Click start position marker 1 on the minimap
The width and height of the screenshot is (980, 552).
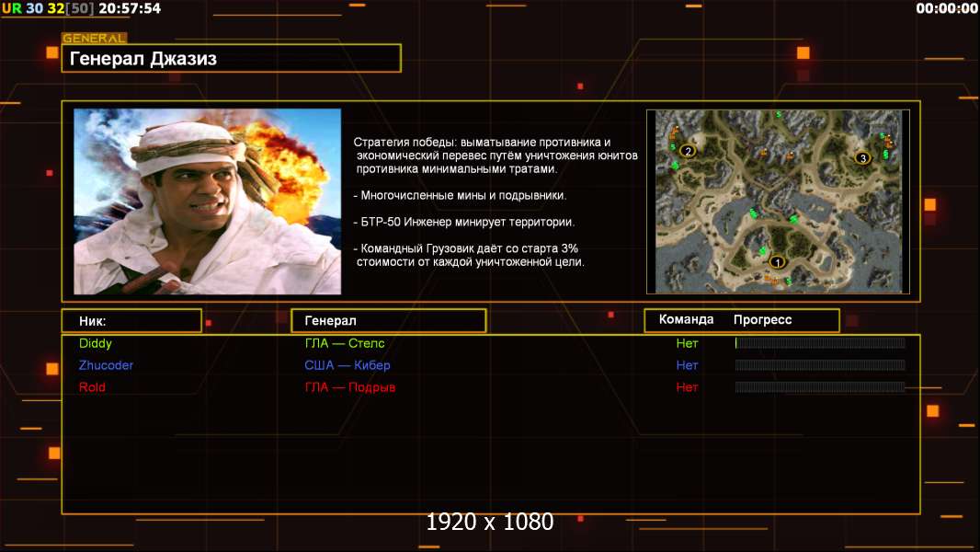click(x=777, y=262)
